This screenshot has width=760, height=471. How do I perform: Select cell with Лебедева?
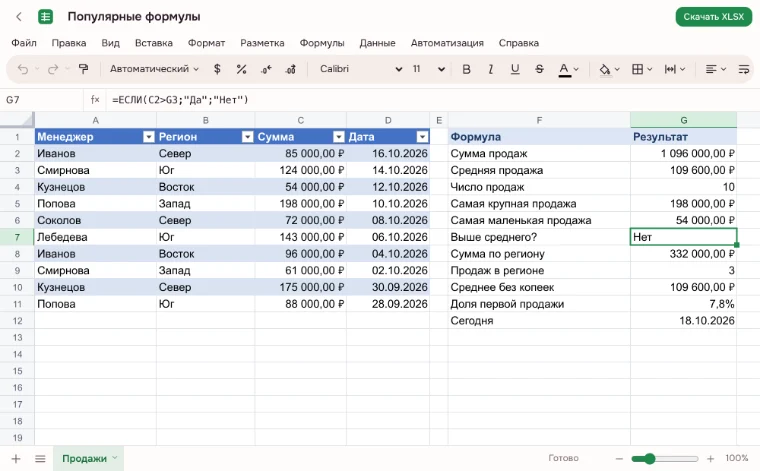(95, 237)
